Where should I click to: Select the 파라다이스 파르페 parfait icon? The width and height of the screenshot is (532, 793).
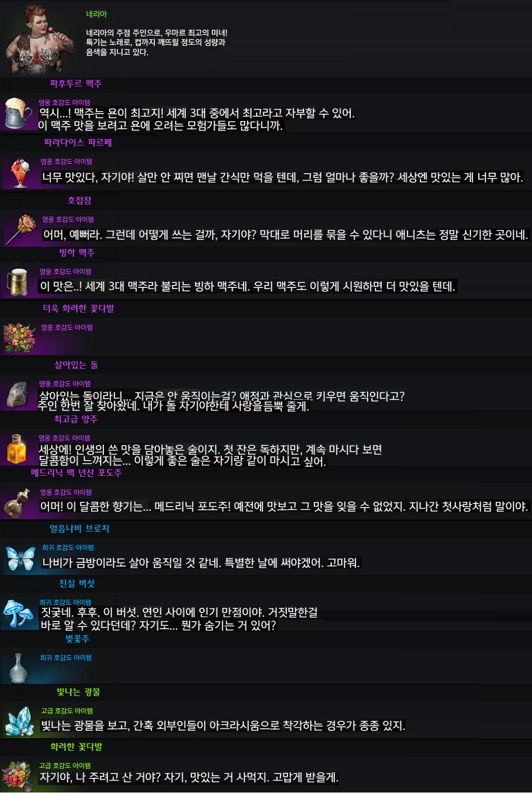[20, 173]
